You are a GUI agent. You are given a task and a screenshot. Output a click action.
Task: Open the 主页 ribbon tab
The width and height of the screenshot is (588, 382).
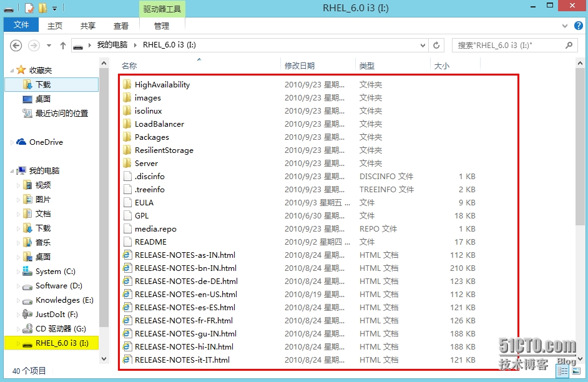pyautogui.click(x=55, y=26)
